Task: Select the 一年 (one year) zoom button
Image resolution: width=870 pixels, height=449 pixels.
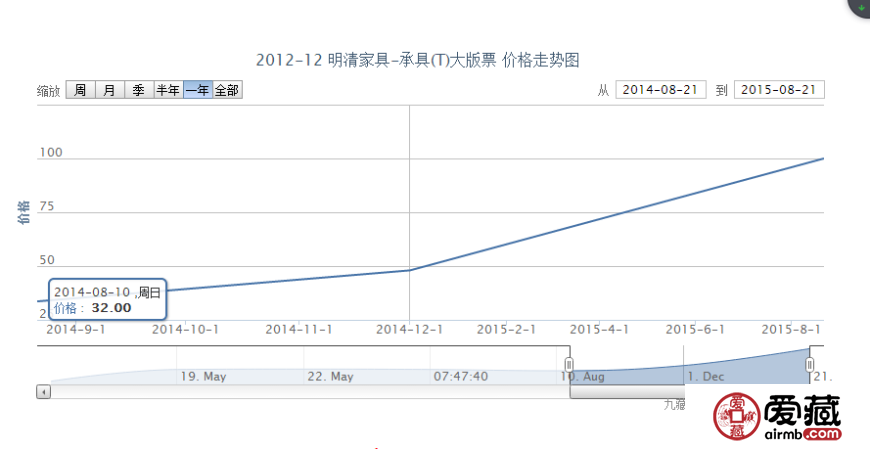Action: [x=198, y=90]
